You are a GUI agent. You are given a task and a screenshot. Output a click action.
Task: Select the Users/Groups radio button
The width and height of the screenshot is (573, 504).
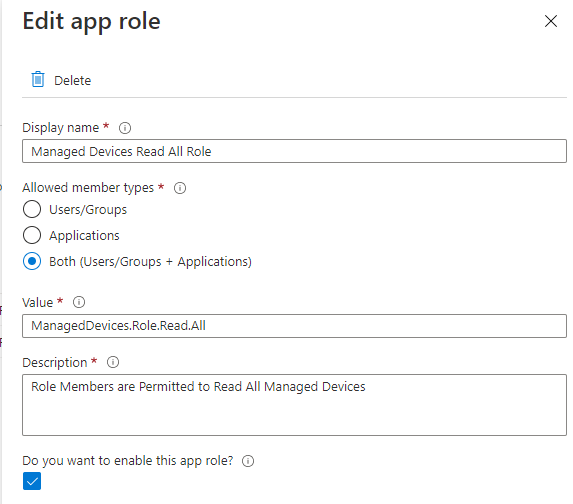point(32,209)
